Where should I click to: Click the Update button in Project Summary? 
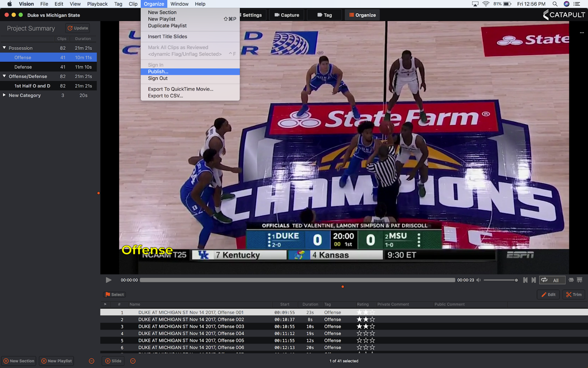pyautogui.click(x=78, y=28)
